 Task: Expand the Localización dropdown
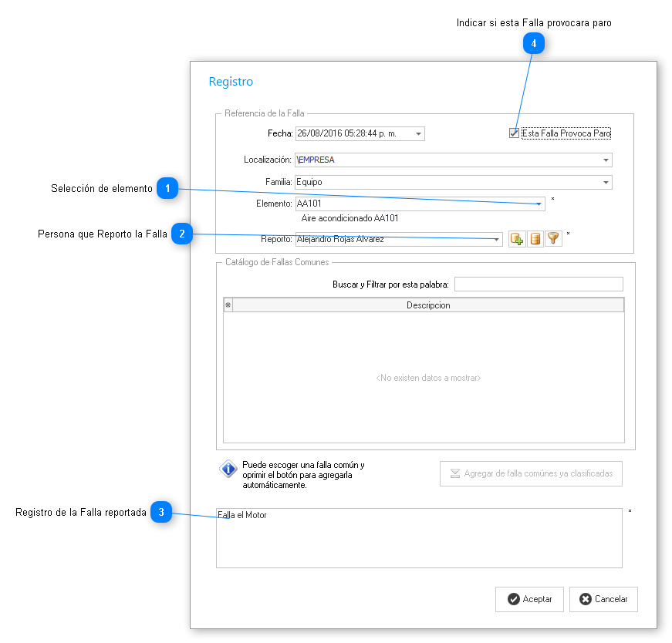(606, 160)
